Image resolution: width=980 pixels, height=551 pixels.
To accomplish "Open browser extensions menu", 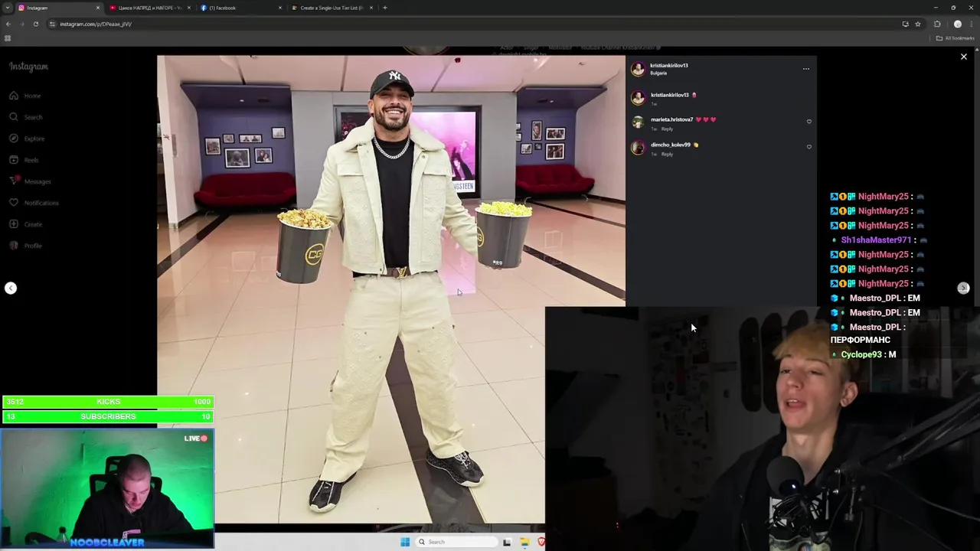I will click(x=937, y=24).
